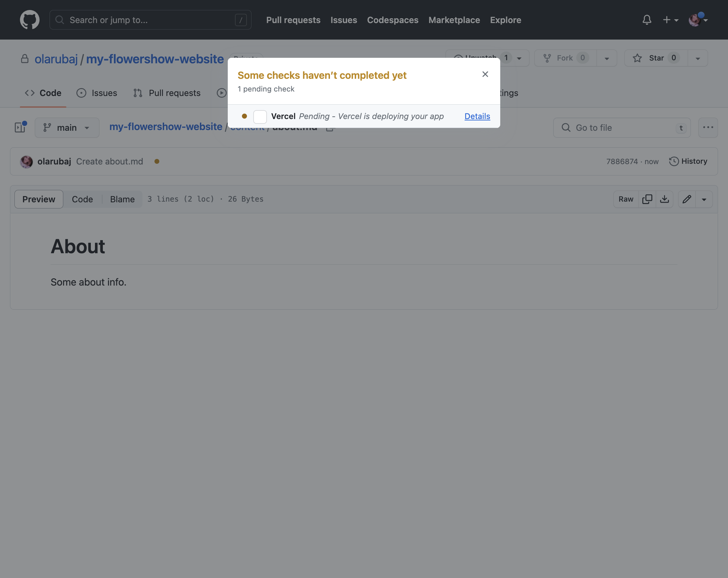
Task: Open Explore in top navigation
Action: [x=505, y=20]
